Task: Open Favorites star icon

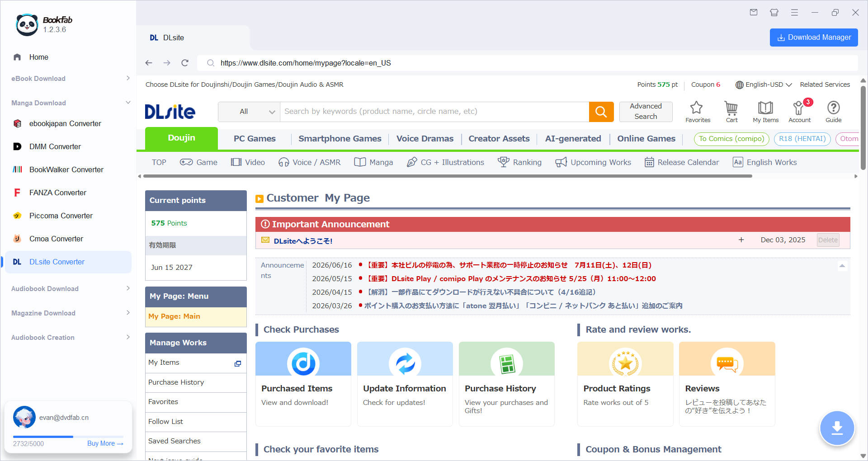Action: (698, 112)
